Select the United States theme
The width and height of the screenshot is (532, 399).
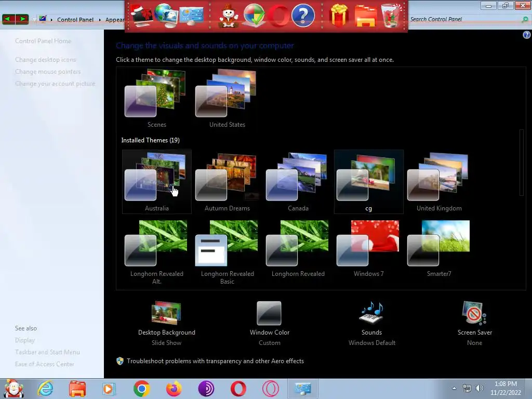pos(227,98)
